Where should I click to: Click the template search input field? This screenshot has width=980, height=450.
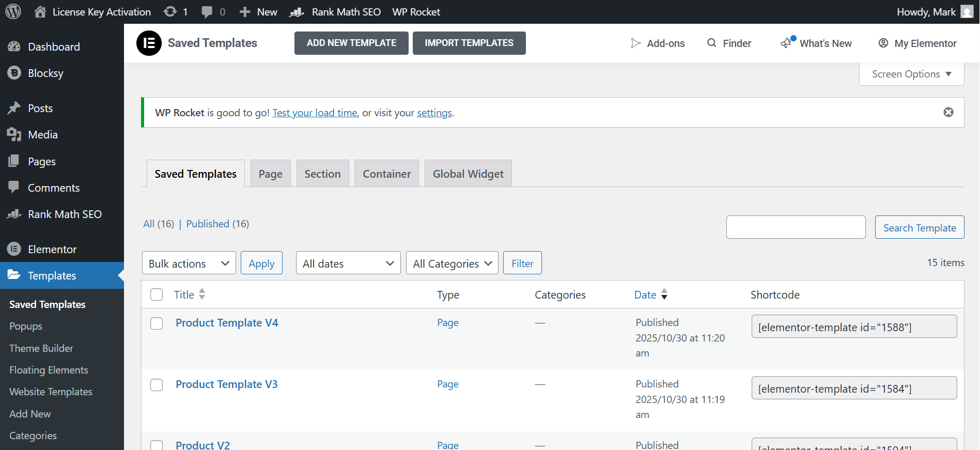coord(796,227)
